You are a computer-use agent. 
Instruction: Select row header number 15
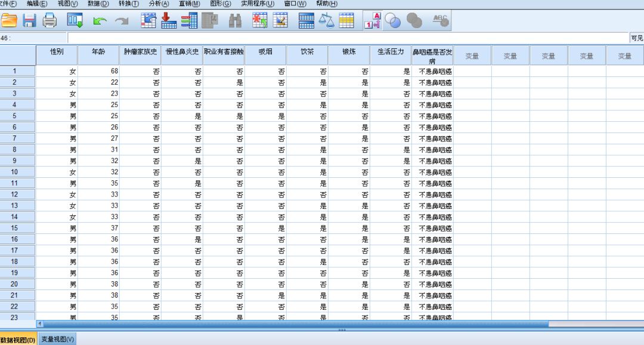(x=18, y=228)
